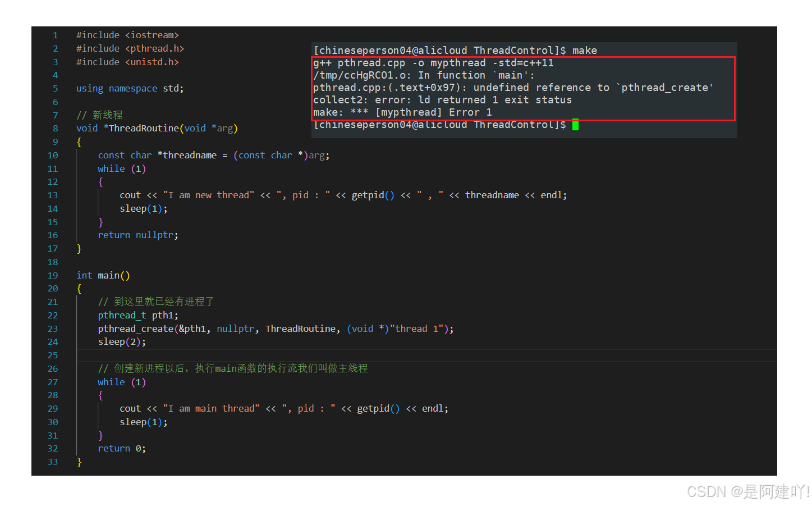Screen dimensions: 812x506
Task: Click '#include <unistd.h>' line
Action: (127, 62)
